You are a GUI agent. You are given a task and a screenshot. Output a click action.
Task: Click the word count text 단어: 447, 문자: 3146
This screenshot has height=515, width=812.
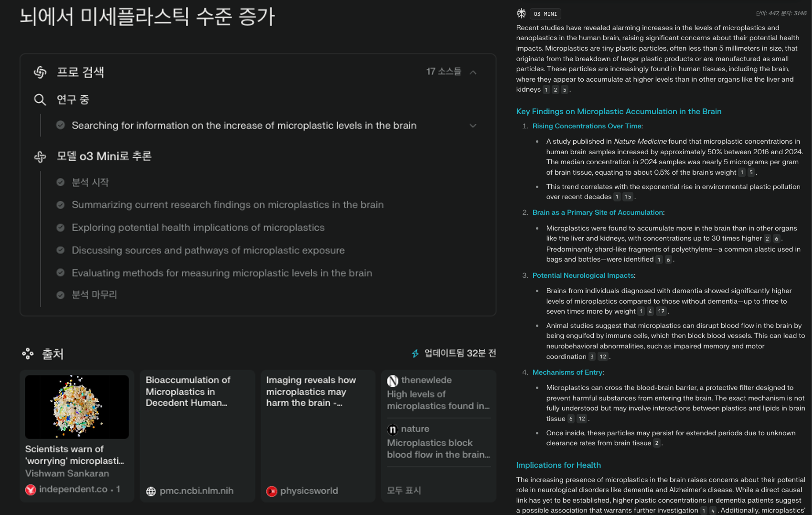pos(781,13)
